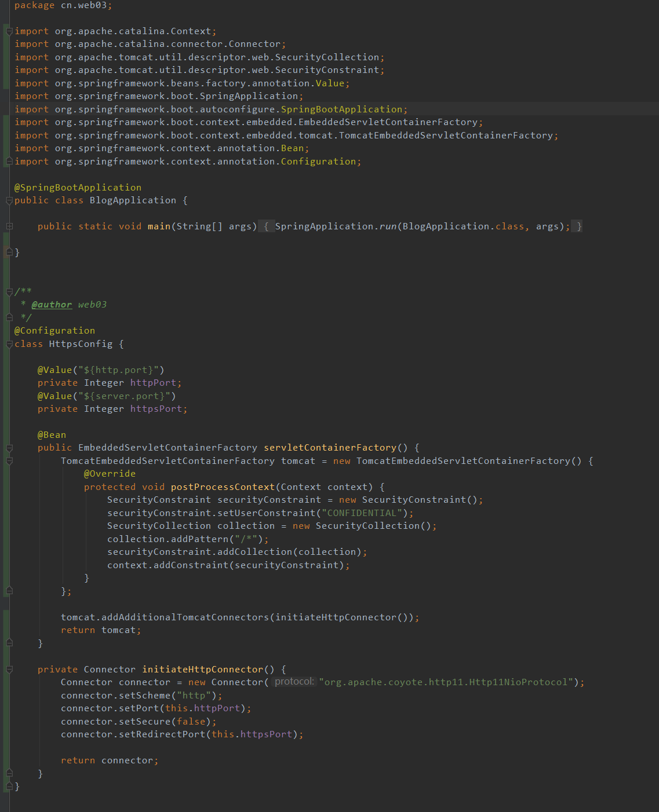The image size is (659, 812).
Task: Click fold end marker beside BlogApplication closing brace
Action: tap(9, 252)
